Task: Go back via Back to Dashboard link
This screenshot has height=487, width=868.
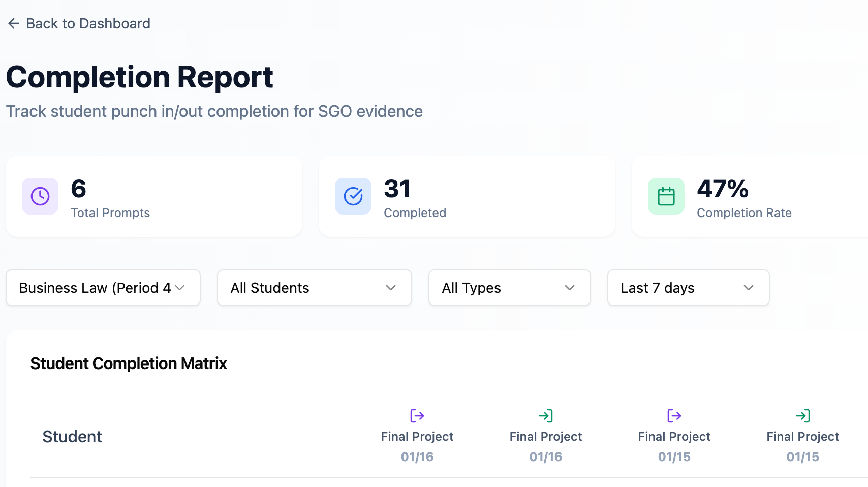Action: [x=79, y=23]
